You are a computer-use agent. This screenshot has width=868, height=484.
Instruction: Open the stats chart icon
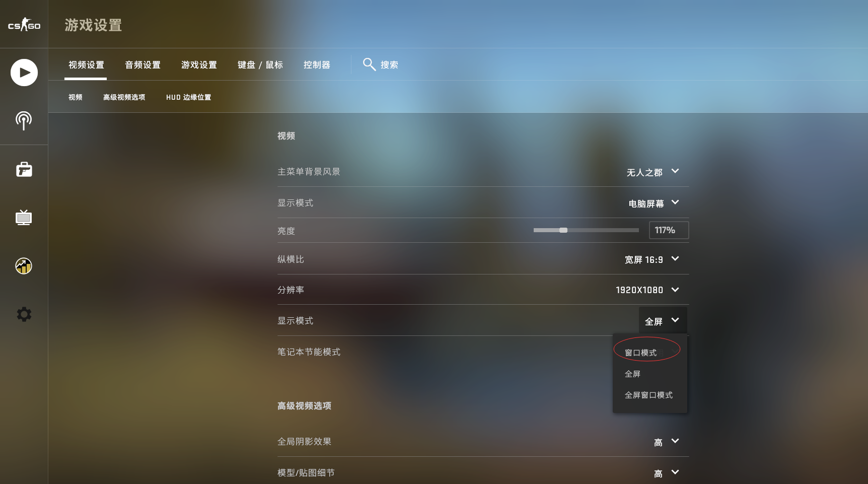point(24,266)
